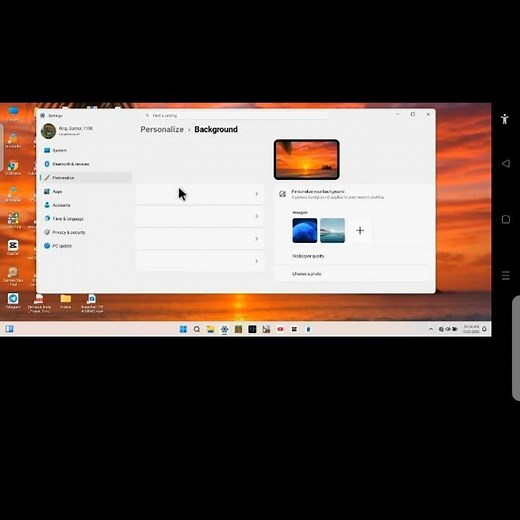Click the Personalize your background icon
Screen dimensions: 520x520
(282, 194)
